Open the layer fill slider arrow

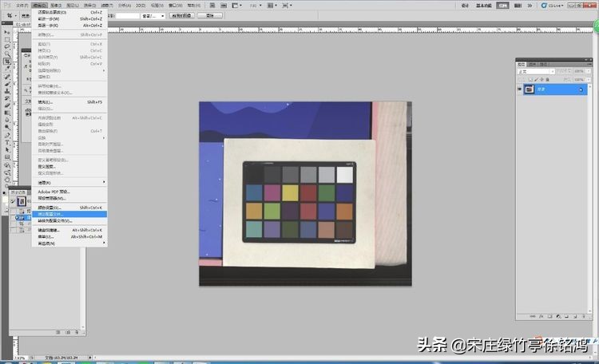588,80
